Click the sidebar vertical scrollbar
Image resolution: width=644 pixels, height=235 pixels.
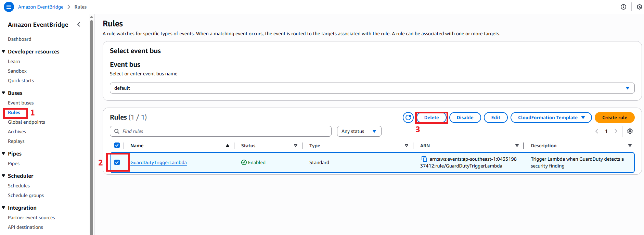[91, 127]
